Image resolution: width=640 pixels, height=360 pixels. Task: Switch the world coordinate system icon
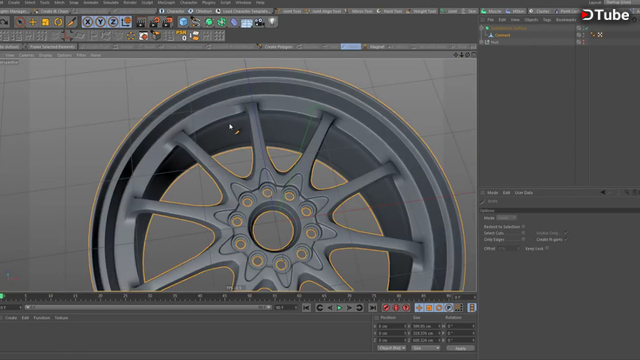126,22
